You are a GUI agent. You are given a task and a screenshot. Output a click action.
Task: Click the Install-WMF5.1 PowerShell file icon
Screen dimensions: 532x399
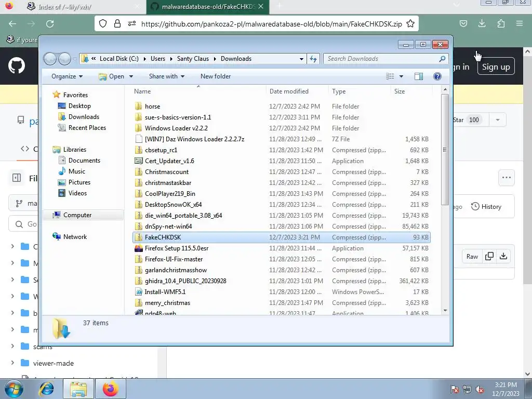138,292
